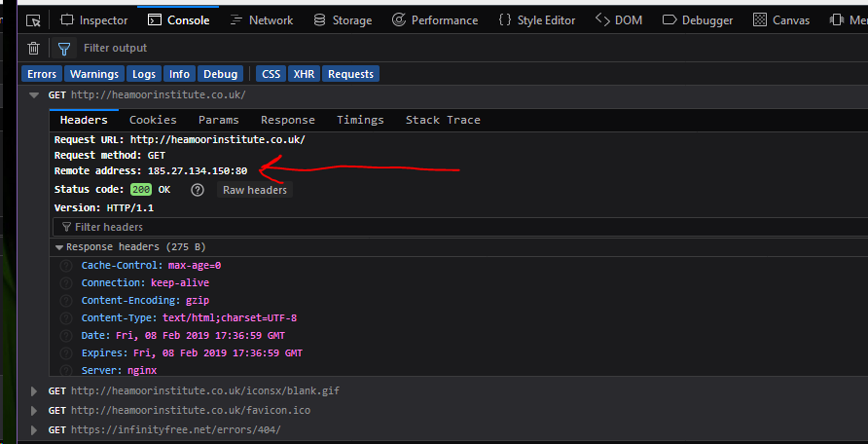868x444 pixels.
Task: Toggle the filter funnel icon
Action: click(63, 48)
